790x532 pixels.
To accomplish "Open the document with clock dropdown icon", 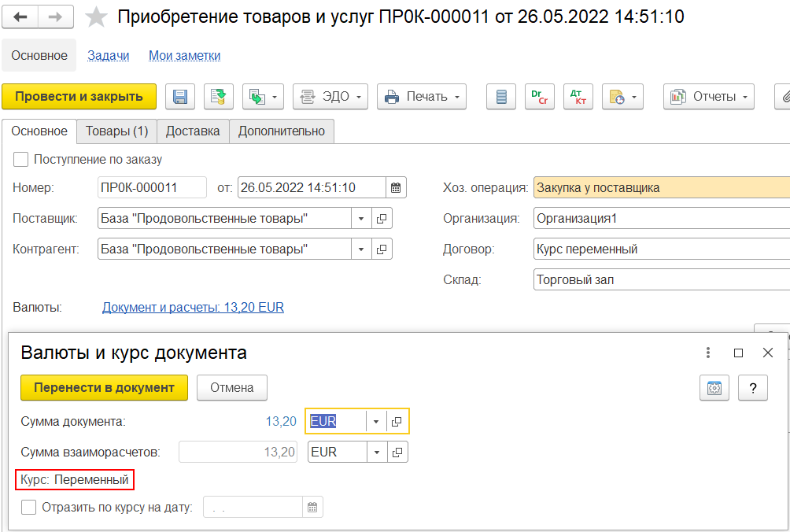I will (x=622, y=96).
